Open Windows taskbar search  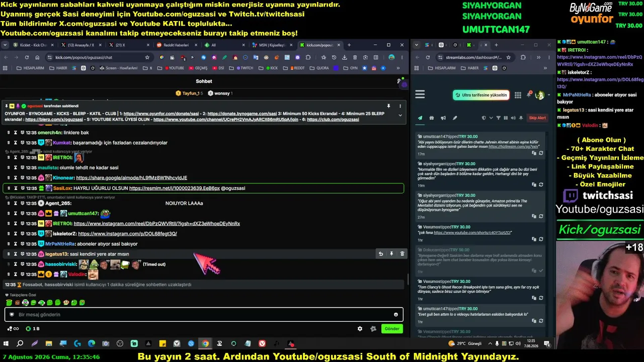(x=20, y=344)
